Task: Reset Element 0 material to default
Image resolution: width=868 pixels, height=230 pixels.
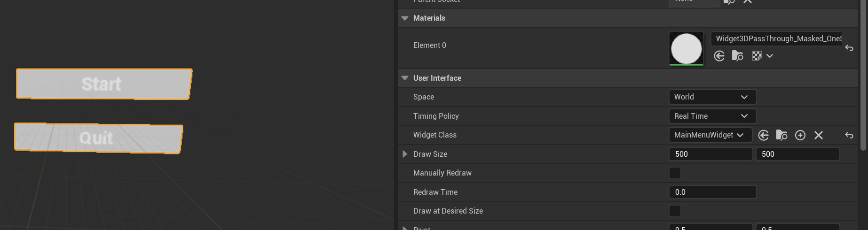Action: pyautogui.click(x=849, y=48)
